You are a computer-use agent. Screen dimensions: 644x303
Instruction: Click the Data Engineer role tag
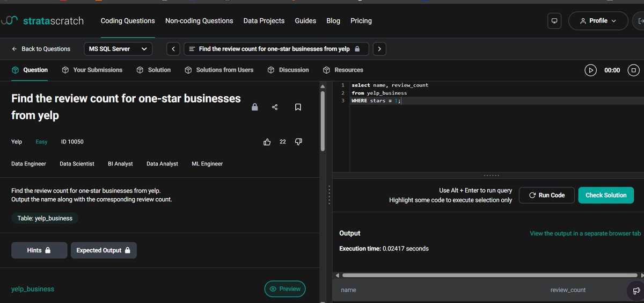pyautogui.click(x=28, y=164)
